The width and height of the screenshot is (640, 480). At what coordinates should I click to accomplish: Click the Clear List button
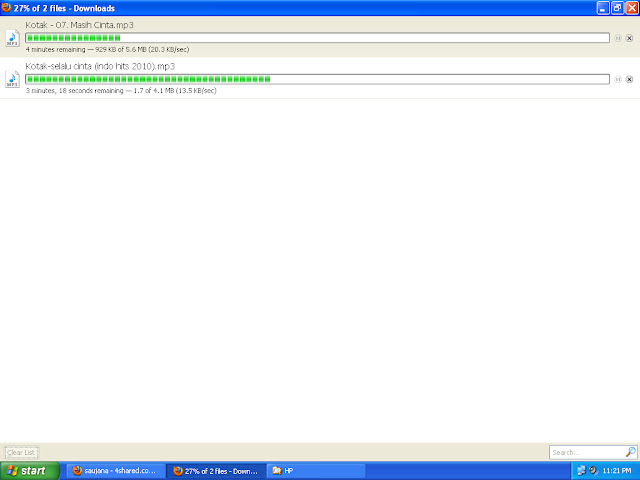(21, 452)
